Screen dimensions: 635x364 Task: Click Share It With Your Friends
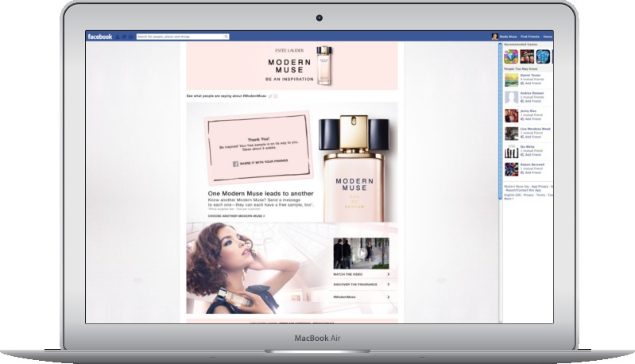pos(264,162)
